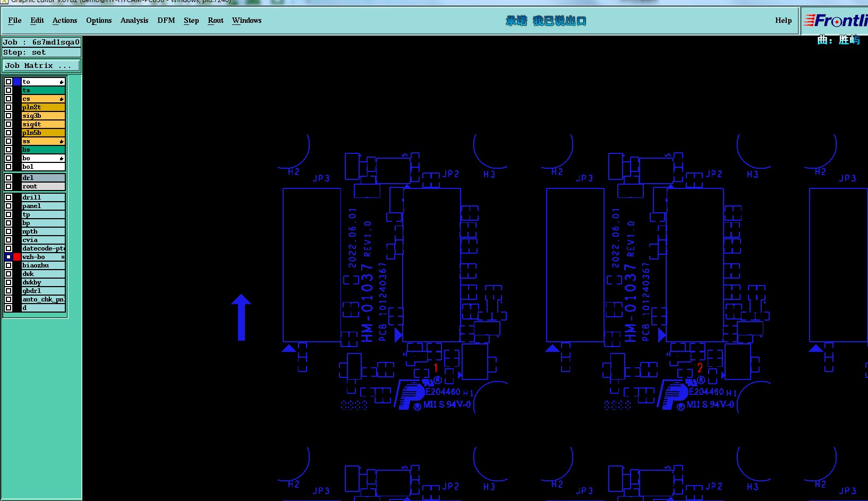Open the Windows menu

247,20
